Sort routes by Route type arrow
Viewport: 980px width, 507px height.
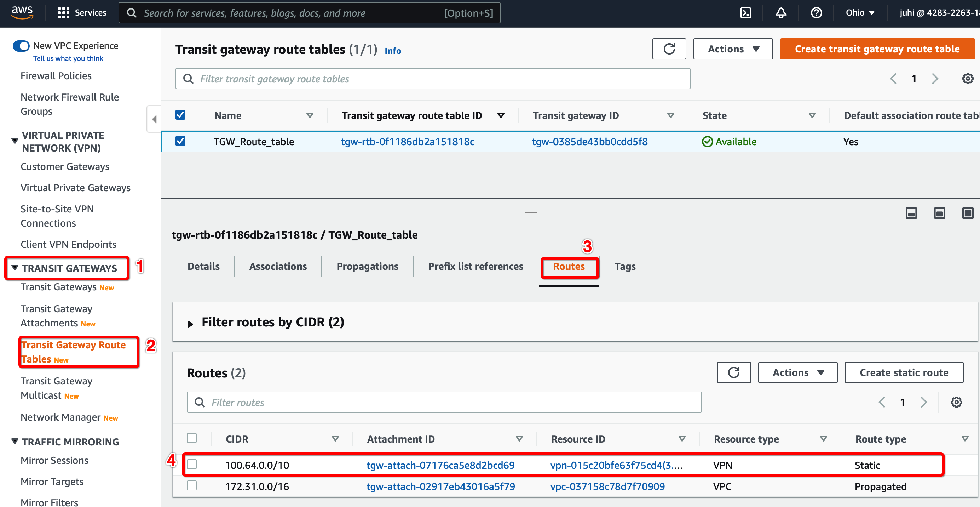tap(965, 439)
